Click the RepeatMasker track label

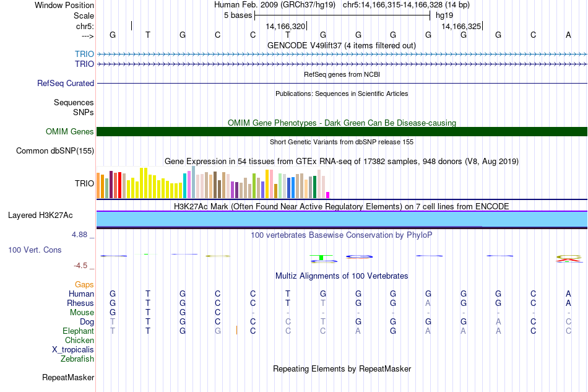pos(68,377)
